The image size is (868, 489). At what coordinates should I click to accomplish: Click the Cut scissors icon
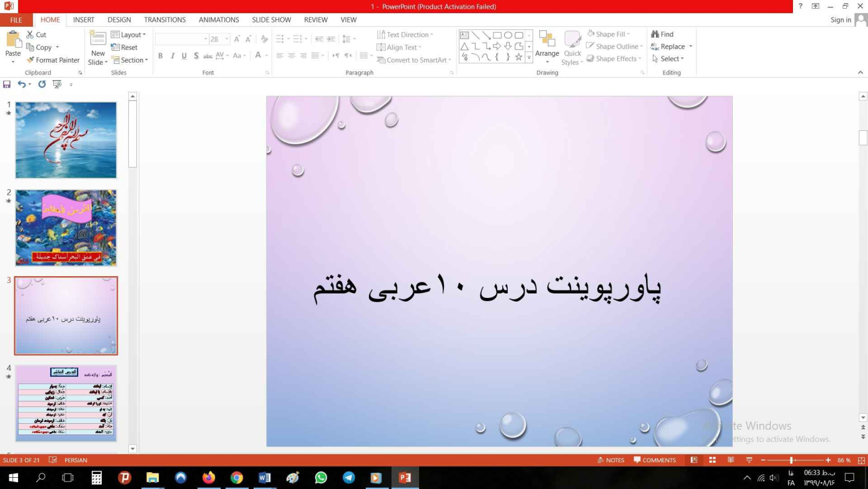click(x=30, y=35)
